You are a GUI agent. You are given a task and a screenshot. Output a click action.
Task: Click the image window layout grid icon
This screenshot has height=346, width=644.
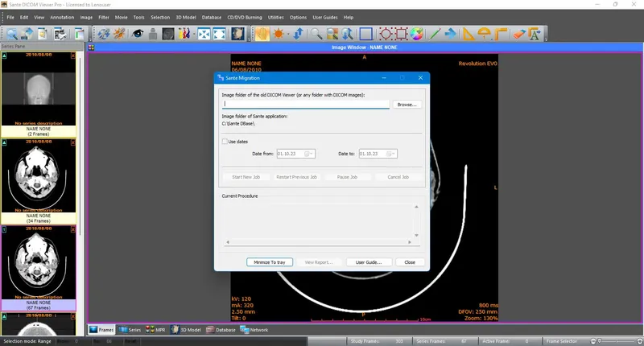point(91,47)
